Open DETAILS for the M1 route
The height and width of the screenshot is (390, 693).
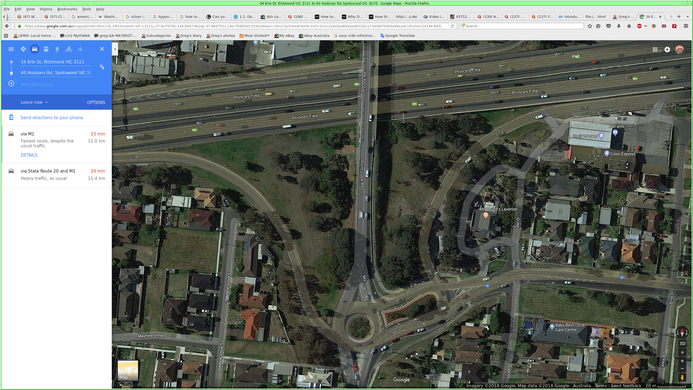point(29,155)
